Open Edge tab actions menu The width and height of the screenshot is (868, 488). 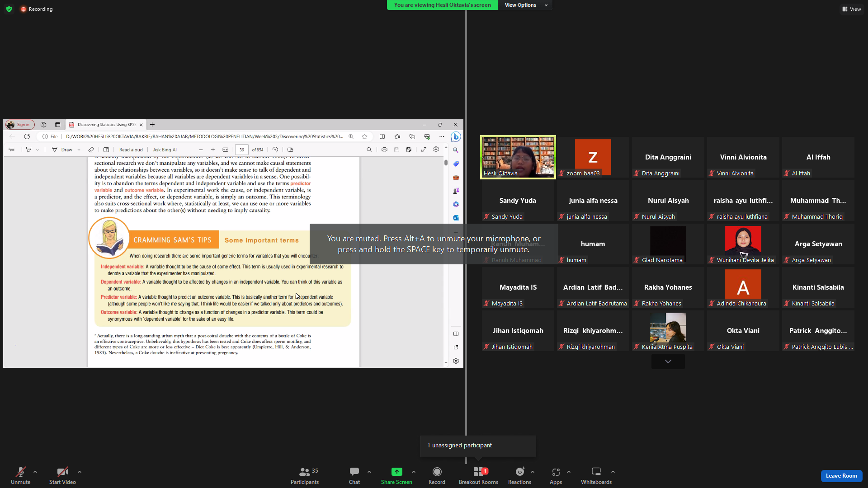(x=57, y=125)
